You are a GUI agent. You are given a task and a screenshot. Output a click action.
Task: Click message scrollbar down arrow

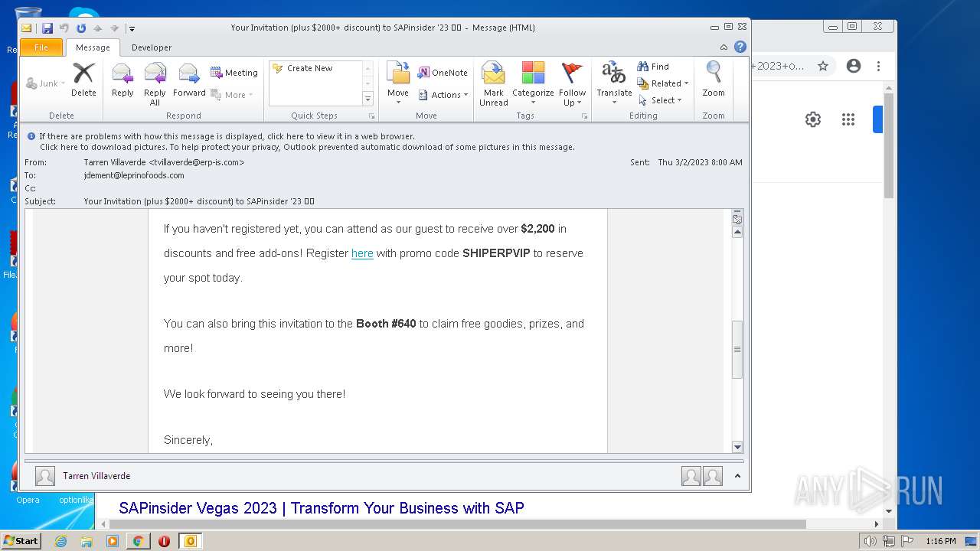(737, 447)
